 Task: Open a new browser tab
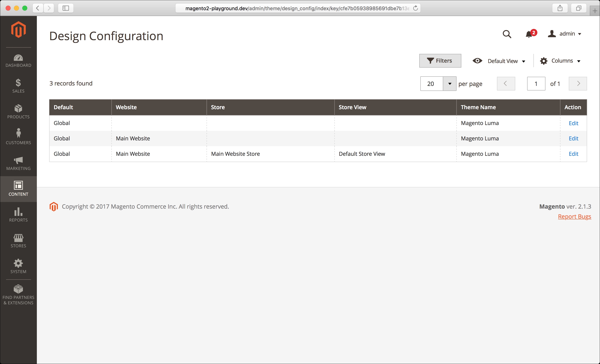[x=595, y=11]
